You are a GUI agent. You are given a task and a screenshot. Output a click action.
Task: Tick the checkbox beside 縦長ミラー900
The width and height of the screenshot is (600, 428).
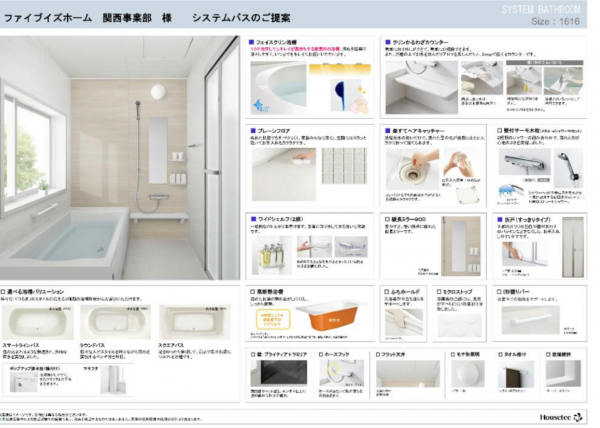[387, 219]
